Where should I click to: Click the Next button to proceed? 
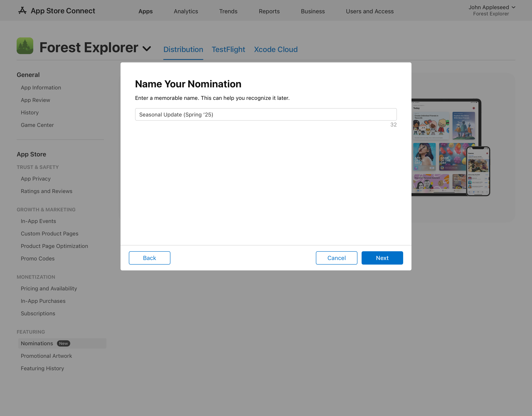pyautogui.click(x=382, y=258)
